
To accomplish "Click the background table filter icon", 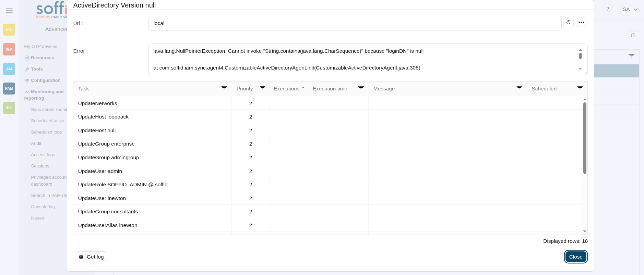I will (x=632, y=56).
